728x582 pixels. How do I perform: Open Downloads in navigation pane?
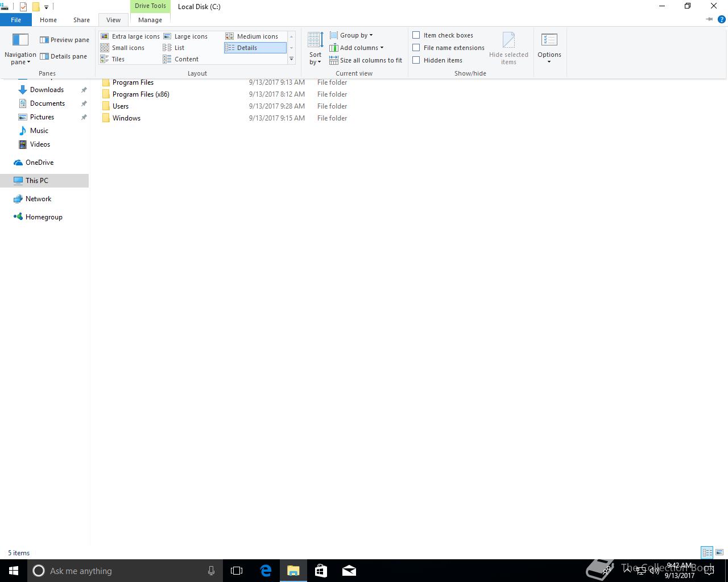click(47, 90)
